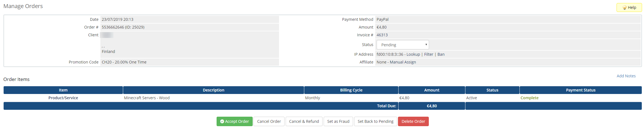Open the Status dropdown showing Pending
This screenshot has width=644, height=135.
click(x=402, y=45)
